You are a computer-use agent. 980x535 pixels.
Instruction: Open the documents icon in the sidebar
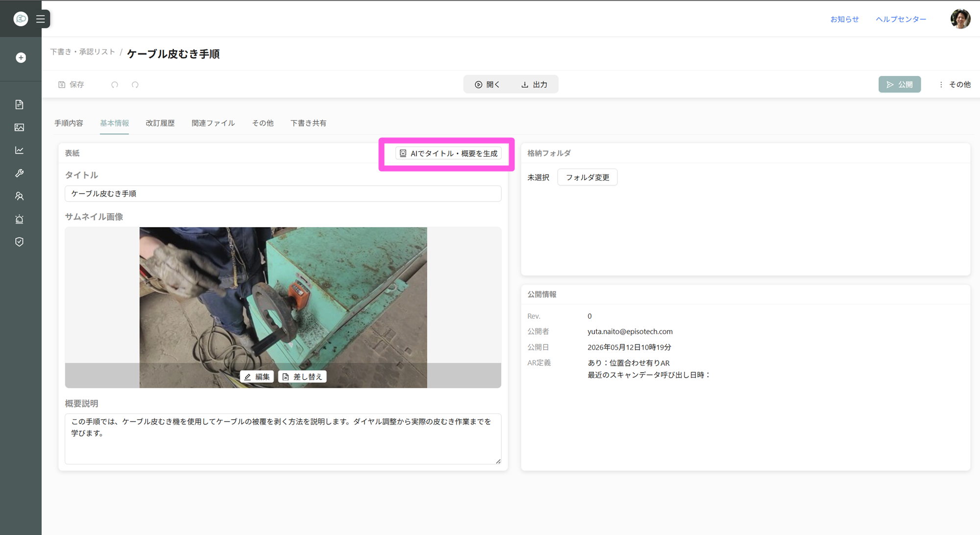pyautogui.click(x=20, y=104)
